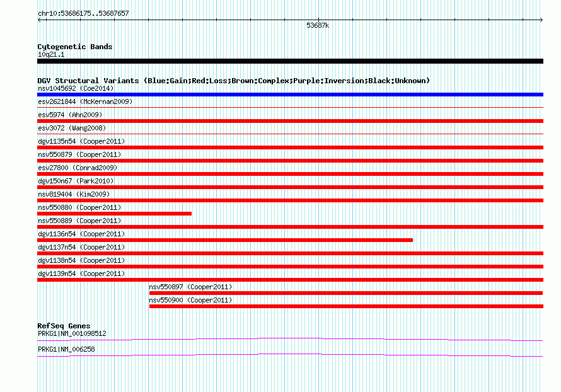The image size is (561, 392).
Task: Open variant esv3072 (Wang2008) label
Action: point(72,128)
